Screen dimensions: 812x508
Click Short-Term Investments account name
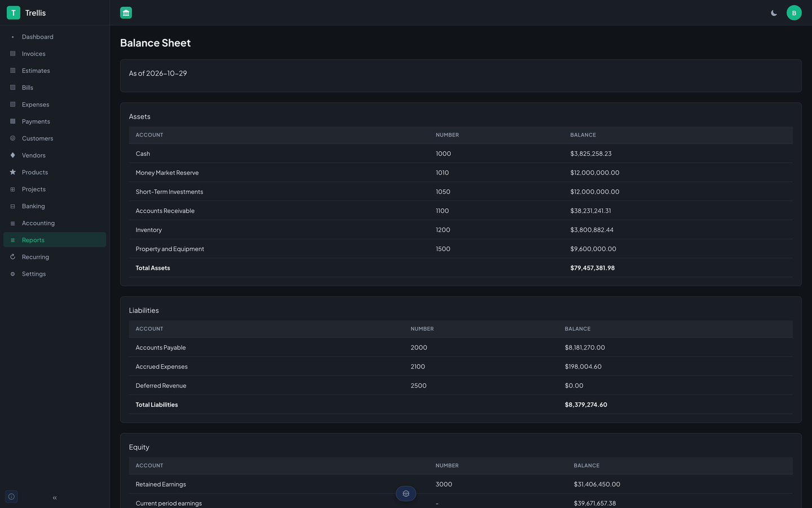[x=169, y=192]
